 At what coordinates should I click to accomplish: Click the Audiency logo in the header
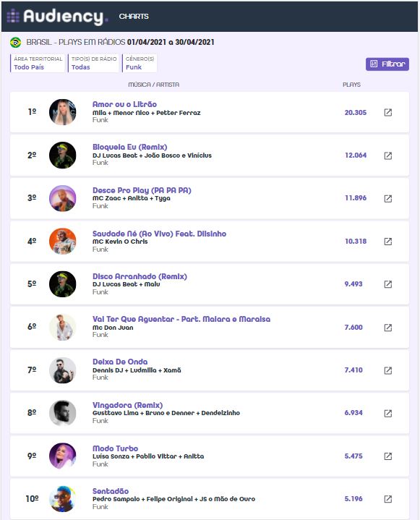point(57,16)
